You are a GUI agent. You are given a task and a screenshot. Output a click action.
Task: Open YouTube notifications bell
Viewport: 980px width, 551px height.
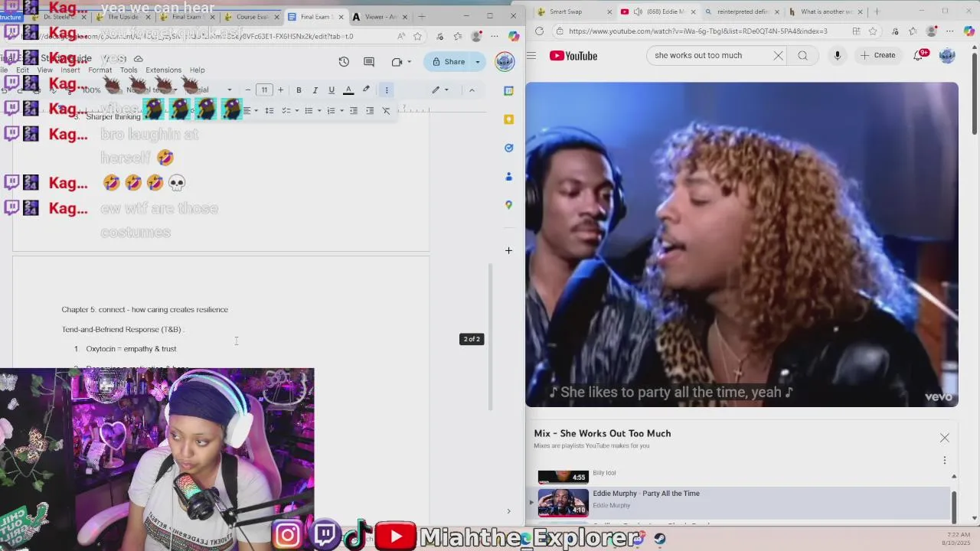[919, 55]
